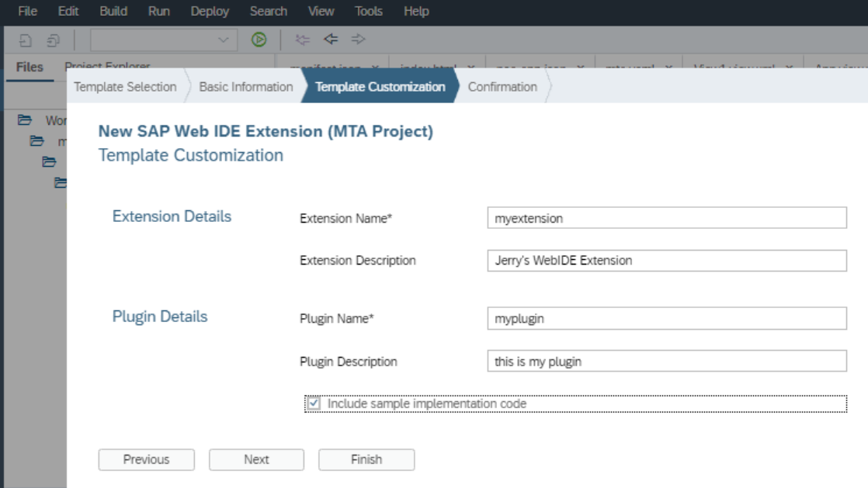
Task: Click the Save icon in the toolbar
Action: point(26,40)
